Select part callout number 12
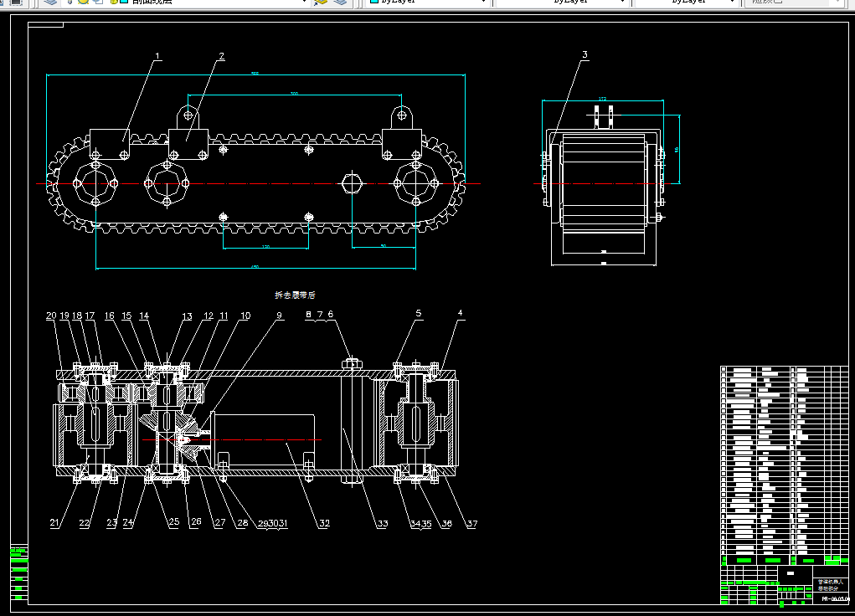Screen dimensions: 855x616 (209, 316)
